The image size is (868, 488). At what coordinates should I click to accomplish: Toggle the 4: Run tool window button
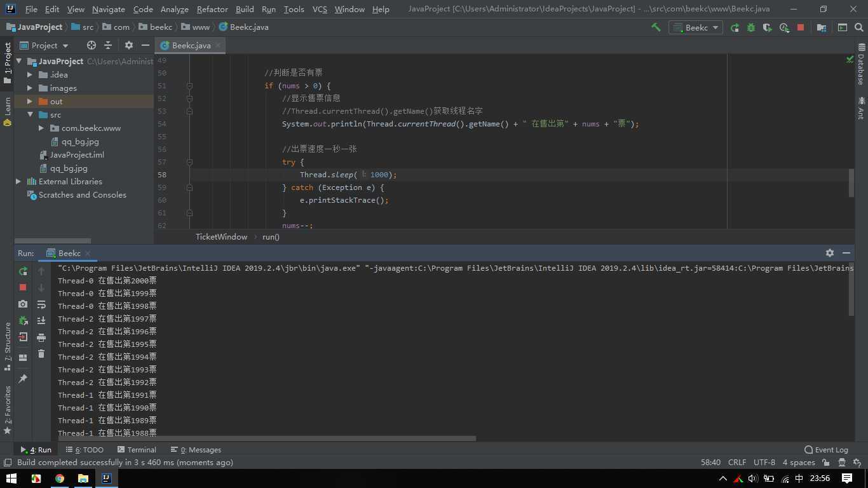[36, 449]
